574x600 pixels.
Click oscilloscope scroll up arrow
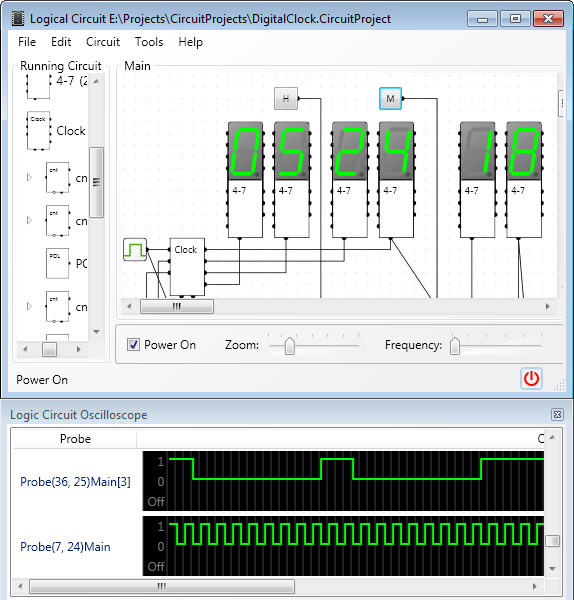552,437
